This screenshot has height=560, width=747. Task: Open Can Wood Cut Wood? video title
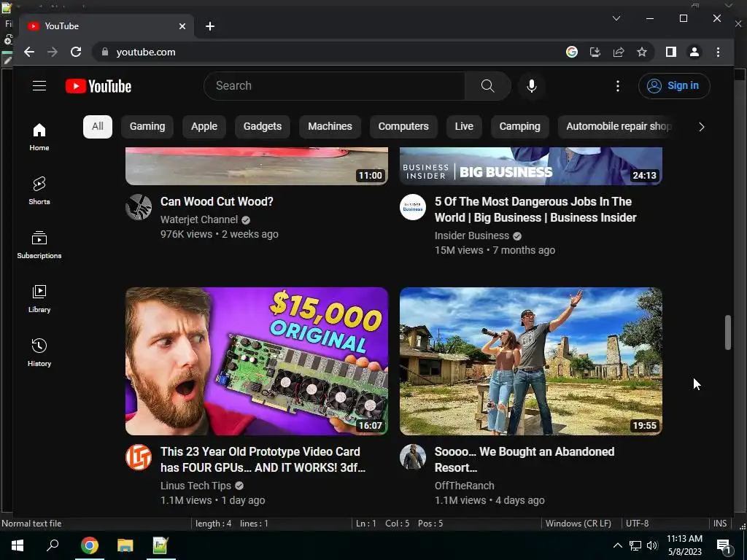[x=217, y=201]
